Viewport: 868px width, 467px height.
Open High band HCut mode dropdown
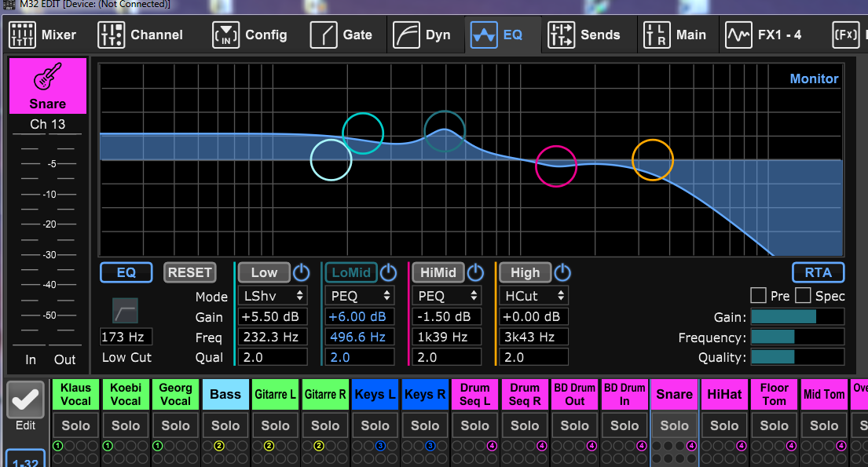click(x=533, y=295)
